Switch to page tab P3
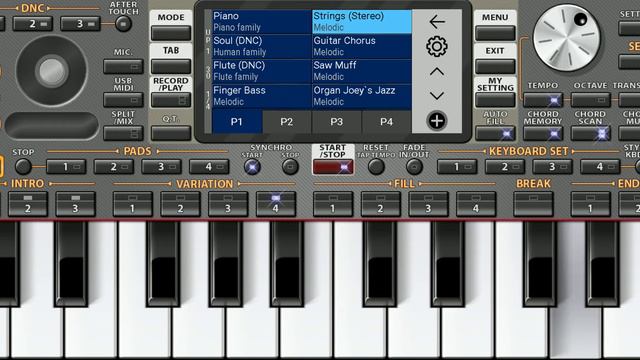640x360 pixels. (337, 122)
